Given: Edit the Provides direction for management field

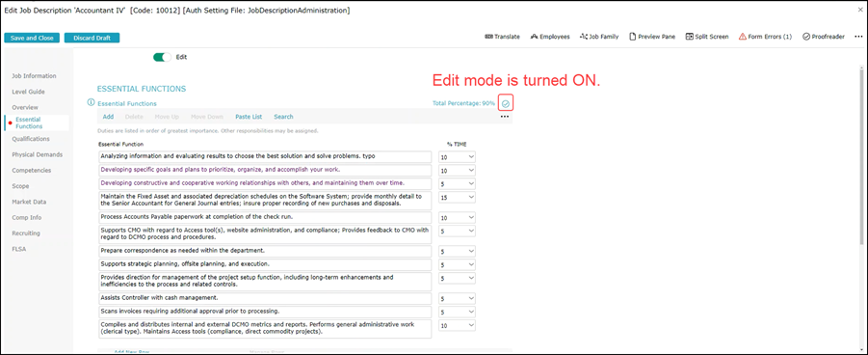Looking at the screenshot, I should point(265,282).
